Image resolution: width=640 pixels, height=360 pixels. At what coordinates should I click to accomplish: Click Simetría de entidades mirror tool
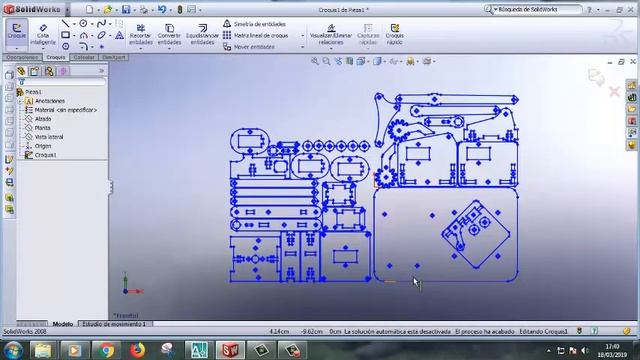254,24
